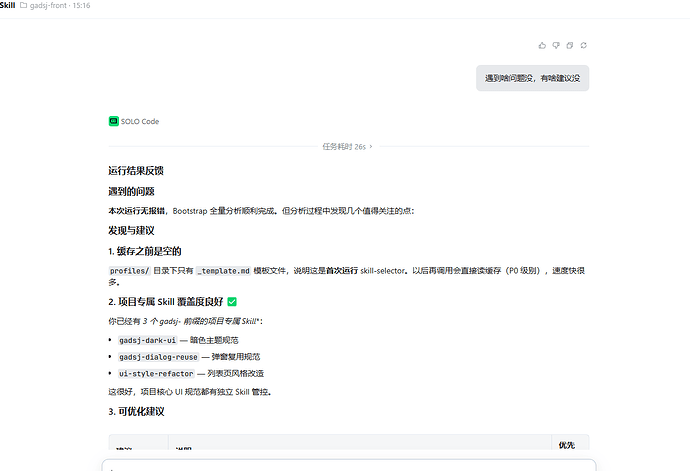The width and height of the screenshot is (690, 471).
Task: Click the copy message icon
Action: pos(570,45)
